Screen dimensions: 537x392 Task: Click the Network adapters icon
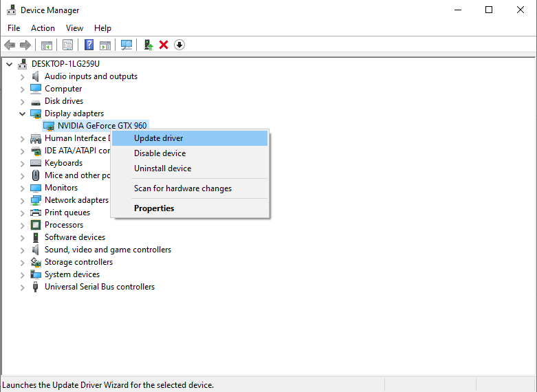click(x=36, y=200)
